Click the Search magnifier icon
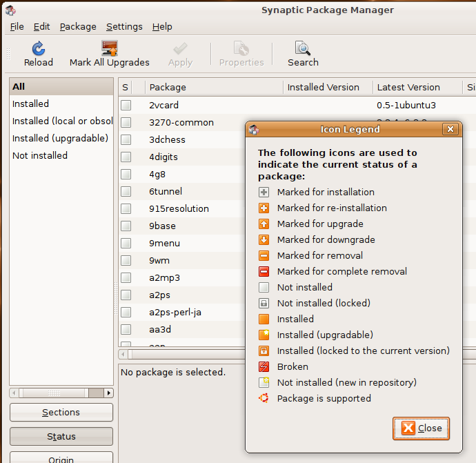 pyautogui.click(x=303, y=48)
